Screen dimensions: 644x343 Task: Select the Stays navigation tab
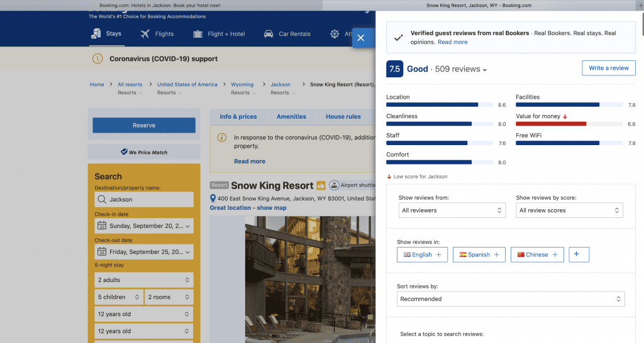pyautogui.click(x=106, y=34)
